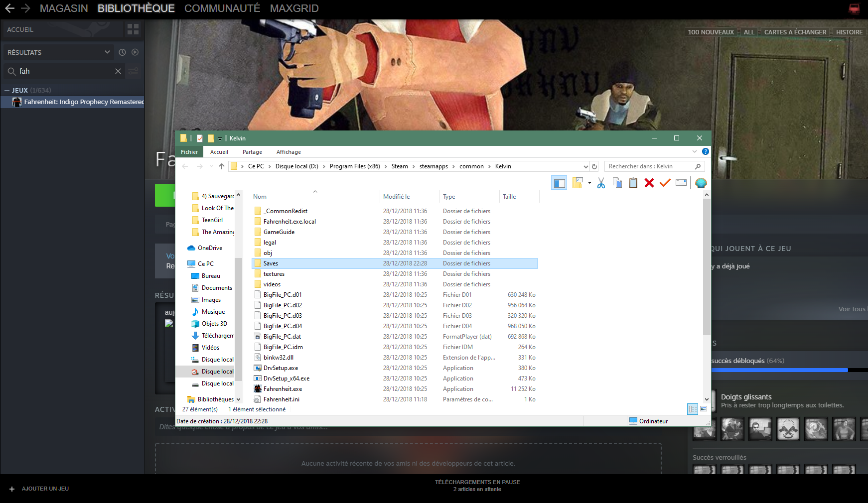
Task: Switch to details view in Explorer status bar
Action: 693,409
